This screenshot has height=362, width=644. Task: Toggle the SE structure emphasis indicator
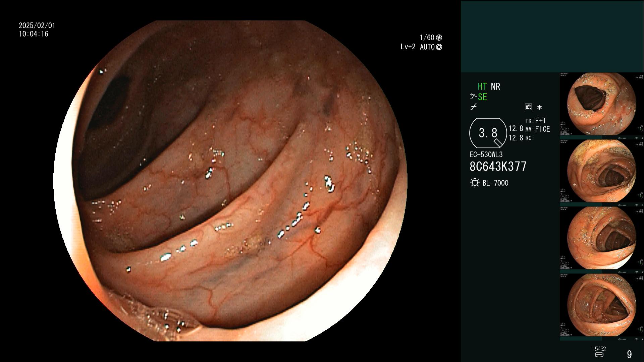(x=482, y=97)
